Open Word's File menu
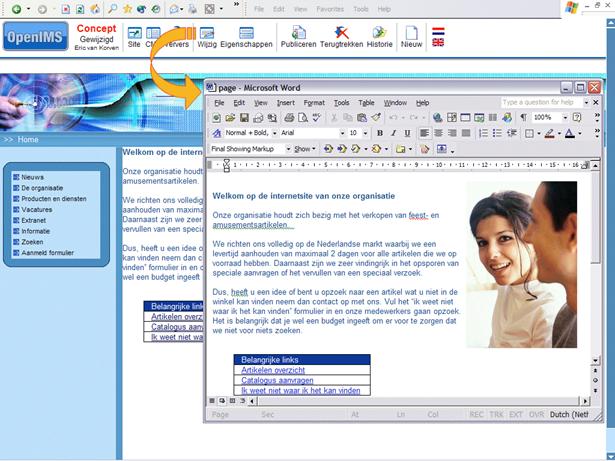 [219, 103]
